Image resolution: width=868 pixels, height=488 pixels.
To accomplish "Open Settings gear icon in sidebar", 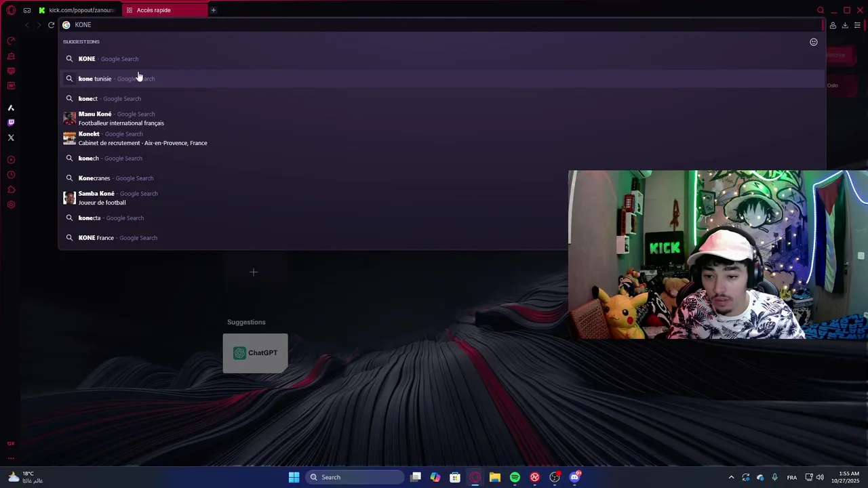I will coord(11,205).
